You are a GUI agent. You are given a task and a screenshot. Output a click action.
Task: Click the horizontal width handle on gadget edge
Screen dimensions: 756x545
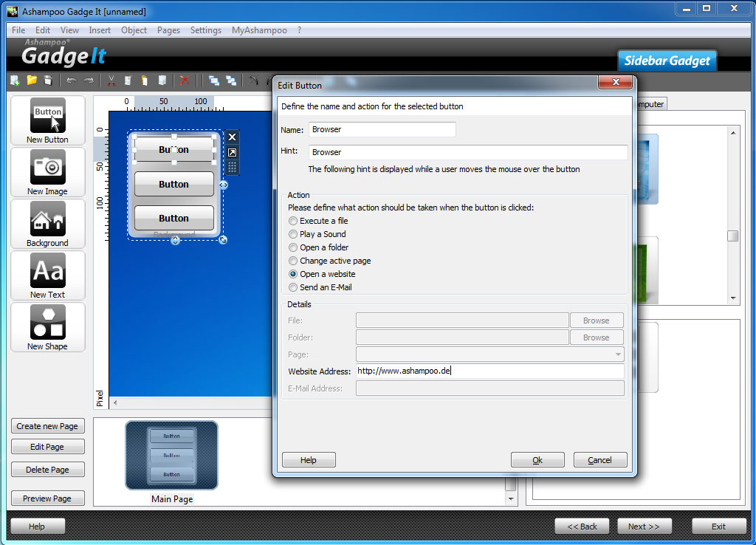223,185
